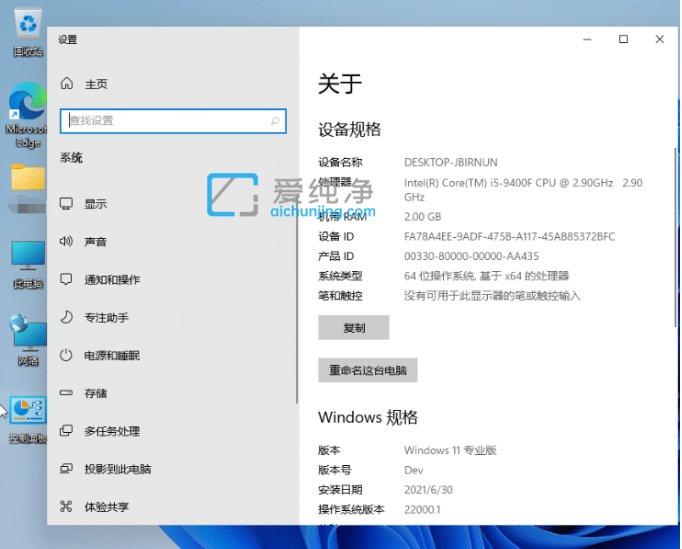This screenshot has height=549, width=682.
Task: Select the product ID 00330-80000-00000-AA435
Action: (x=471, y=256)
